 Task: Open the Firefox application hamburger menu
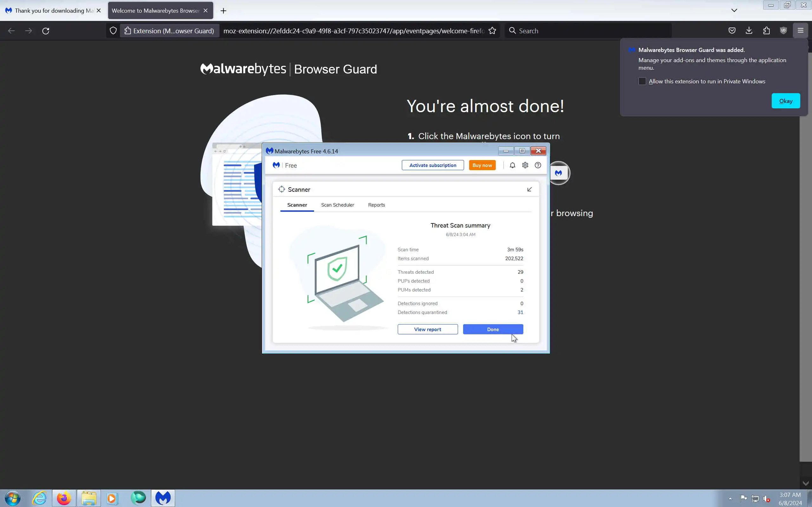point(801,31)
